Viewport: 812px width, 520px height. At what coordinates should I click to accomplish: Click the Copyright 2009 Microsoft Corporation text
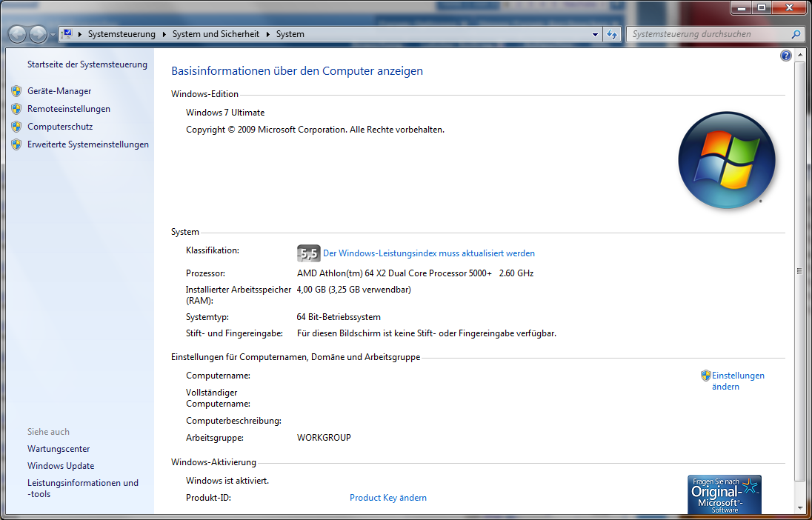(315, 130)
